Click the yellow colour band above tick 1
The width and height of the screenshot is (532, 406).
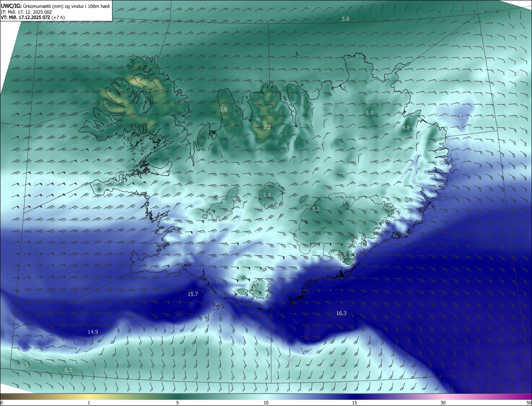point(89,396)
